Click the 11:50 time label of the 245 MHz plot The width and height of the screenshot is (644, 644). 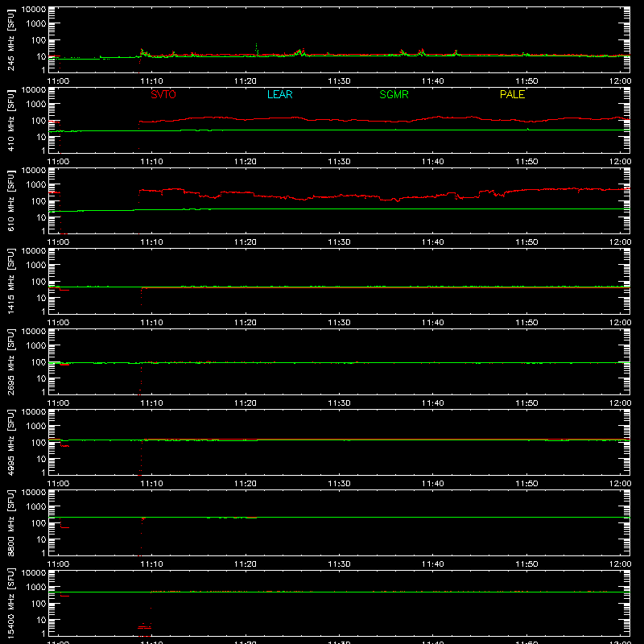[x=526, y=81]
